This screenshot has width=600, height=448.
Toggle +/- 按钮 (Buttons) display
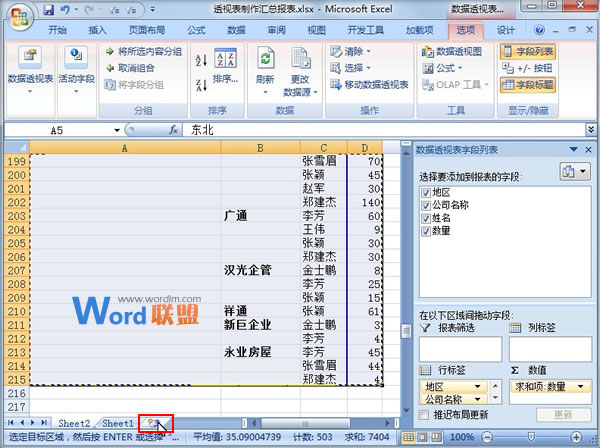[x=527, y=68]
